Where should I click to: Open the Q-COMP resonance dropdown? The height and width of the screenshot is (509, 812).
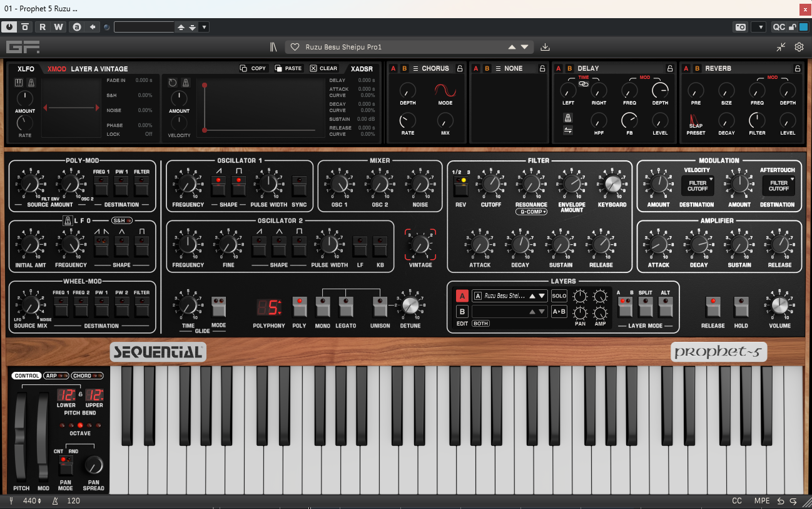tap(531, 212)
